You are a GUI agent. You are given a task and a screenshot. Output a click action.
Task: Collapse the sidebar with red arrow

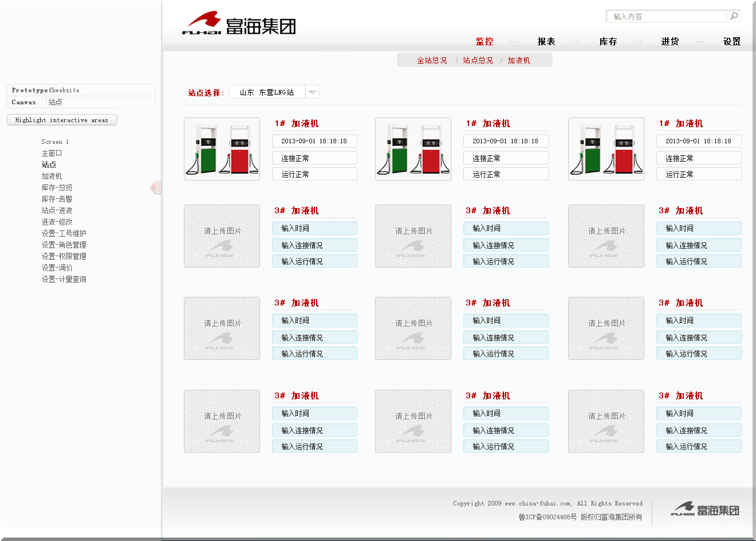point(155,187)
